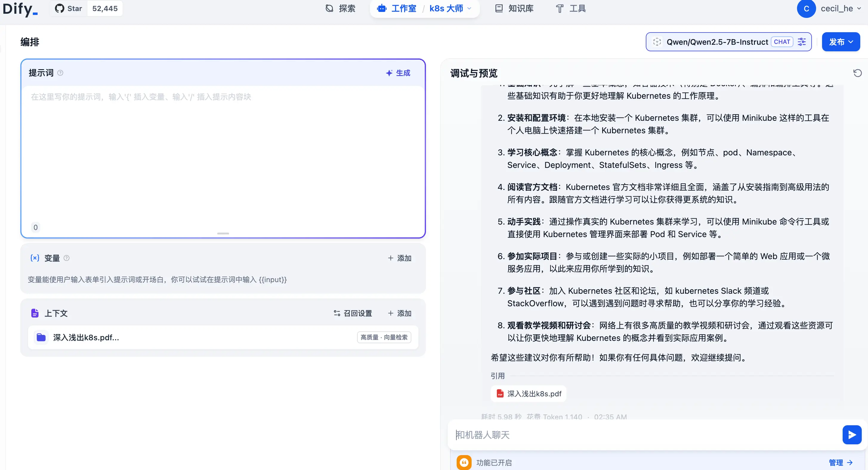Click the CHAT mode badge

pyautogui.click(x=782, y=42)
